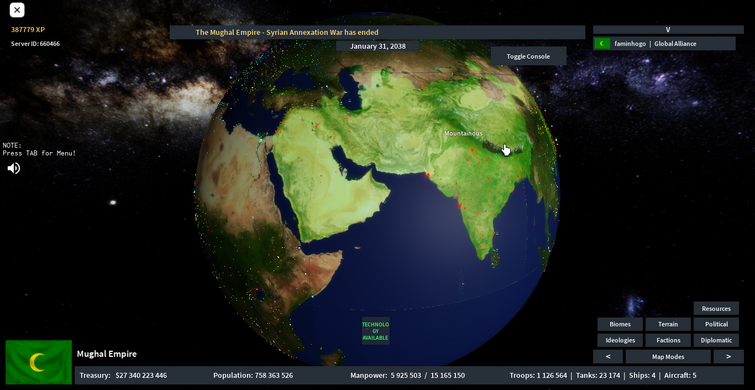Go to previous map modes page
The width and height of the screenshot is (755, 390).
tap(608, 356)
